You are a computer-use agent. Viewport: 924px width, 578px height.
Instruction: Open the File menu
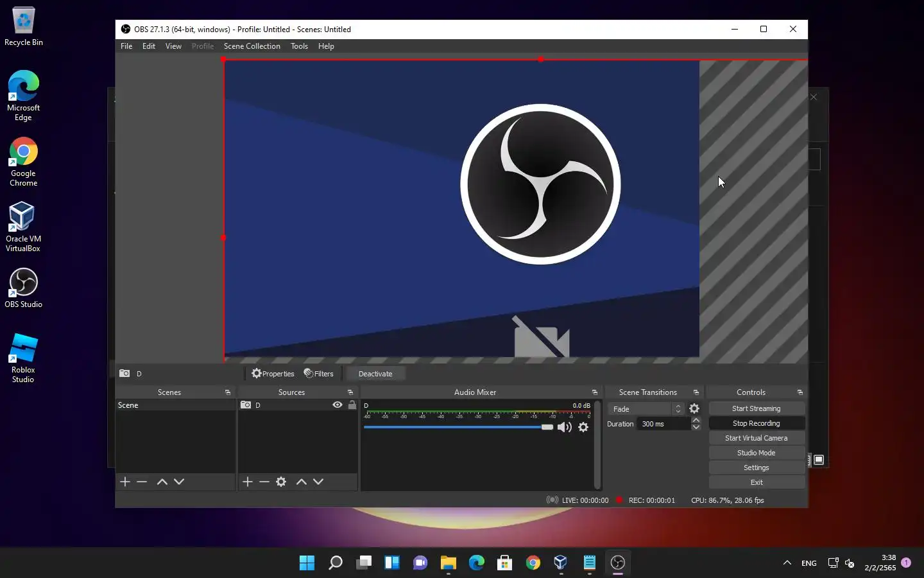(x=126, y=46)
